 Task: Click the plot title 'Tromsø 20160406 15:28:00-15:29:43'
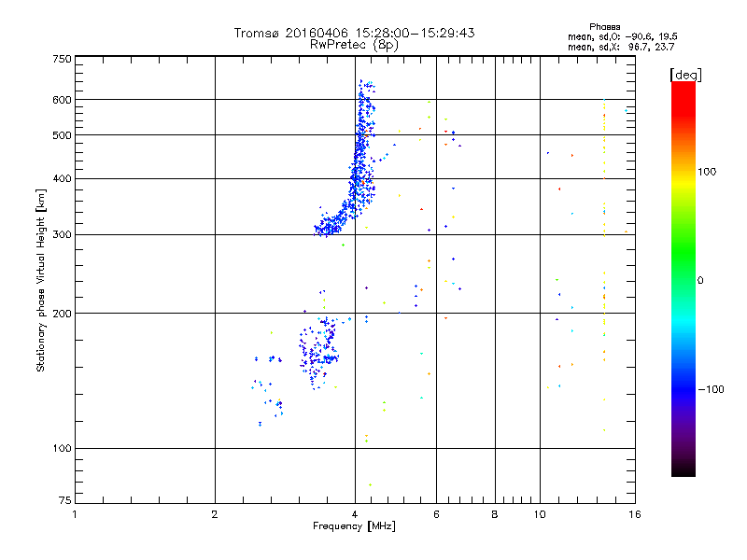point(354,33)
